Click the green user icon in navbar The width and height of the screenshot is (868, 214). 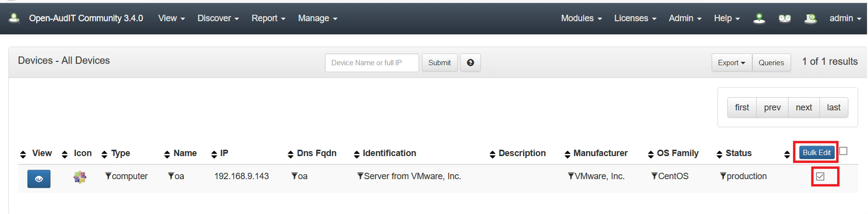759,19
